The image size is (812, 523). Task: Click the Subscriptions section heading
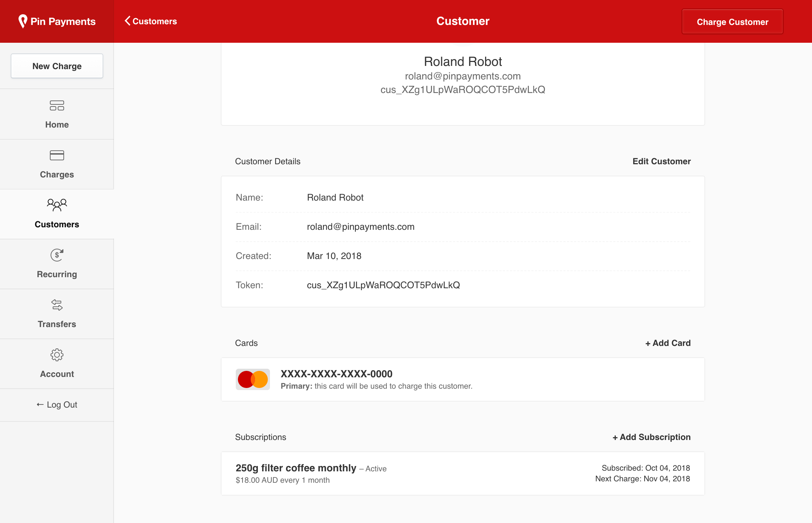coord(261,437)
